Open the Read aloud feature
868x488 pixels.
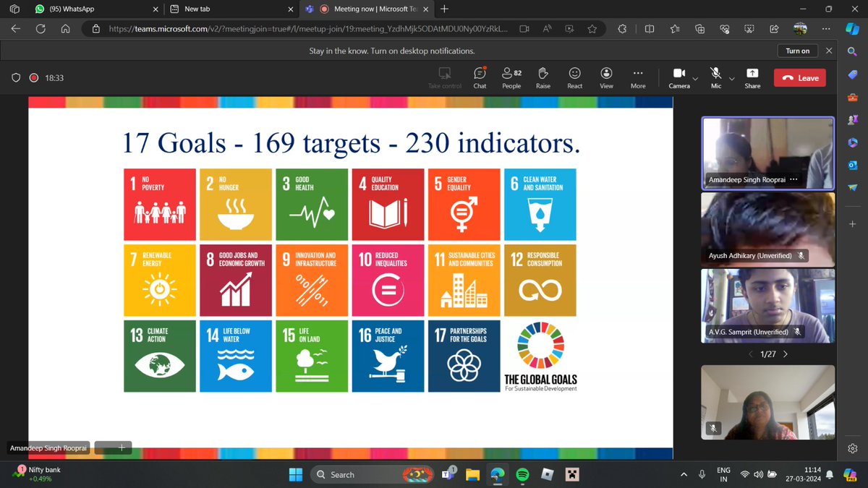(x=547, y=29)
